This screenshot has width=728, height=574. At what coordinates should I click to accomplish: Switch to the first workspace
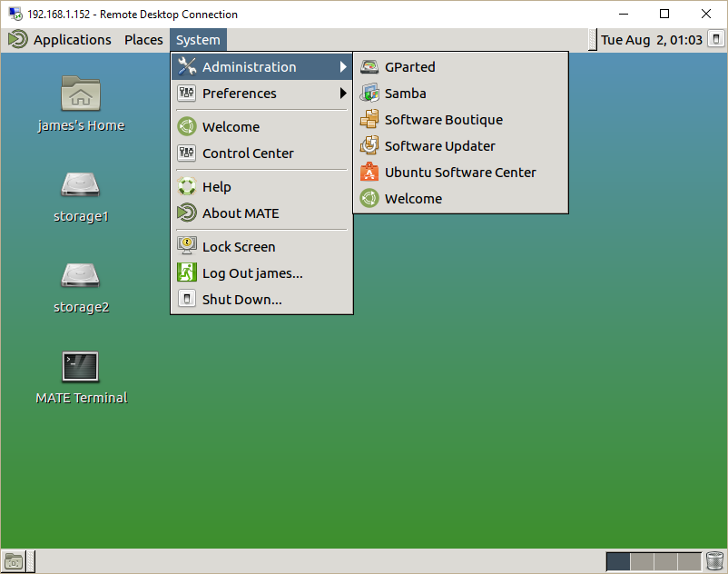618,562
